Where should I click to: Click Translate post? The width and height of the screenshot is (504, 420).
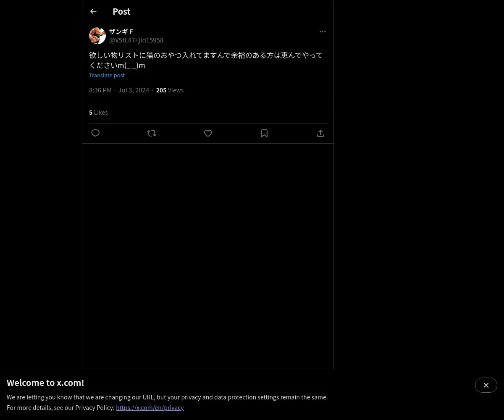coord(107,75)
